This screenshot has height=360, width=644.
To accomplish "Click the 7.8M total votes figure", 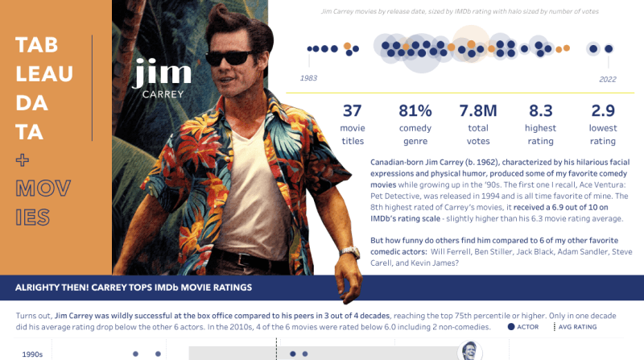I will click(x=478, y=121).
